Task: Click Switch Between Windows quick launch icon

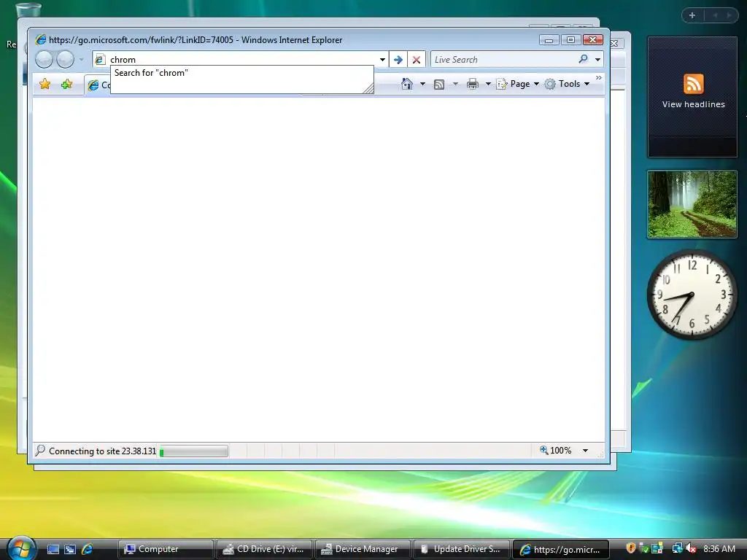Action: tap(70, 549)
